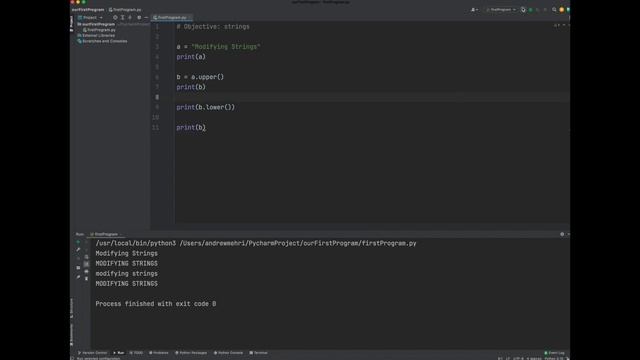Collapse all nodes in Project panel toolbar
This screenshot has width=640, height=360.
[x=130, y=18]
